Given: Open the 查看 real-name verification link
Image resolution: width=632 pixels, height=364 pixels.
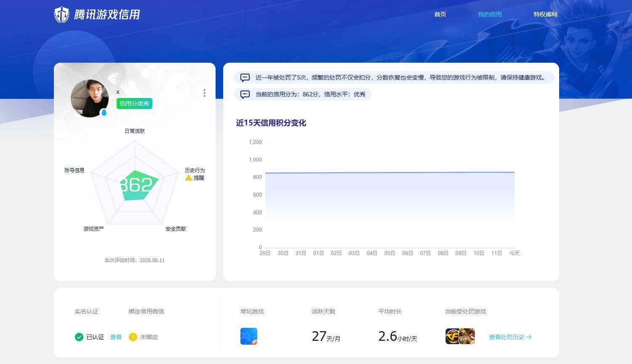Looking at the screenshot, I should [116, 337].
